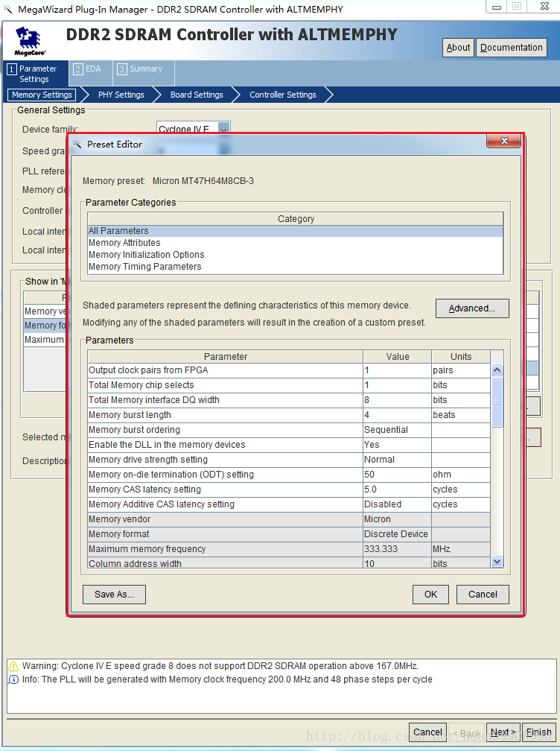Click the MegaWizard Cancel button
This screenshot has height=751, width=560.
coord(427,732)
